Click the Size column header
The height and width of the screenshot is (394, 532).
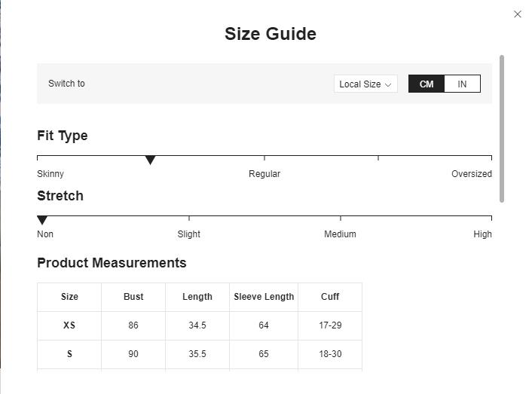[x=69, y=297]
